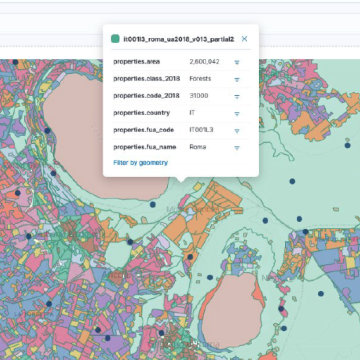360x360 pixels.
Task: Filter by properties.class_2018 Forests value
Action: click(x=237, y=79)
